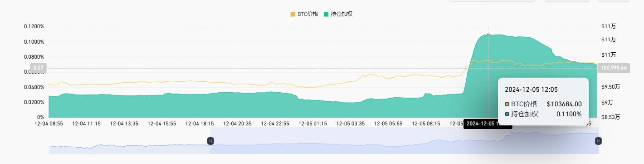Click the right axis label $8.53万
The image size is (644, 164).
tap(611, 117)
